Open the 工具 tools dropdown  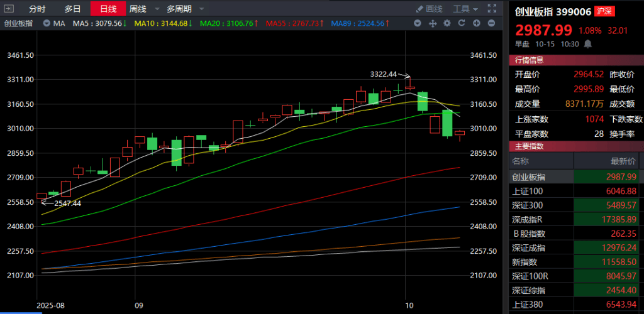pyautogui.click(x=465, y=9)
